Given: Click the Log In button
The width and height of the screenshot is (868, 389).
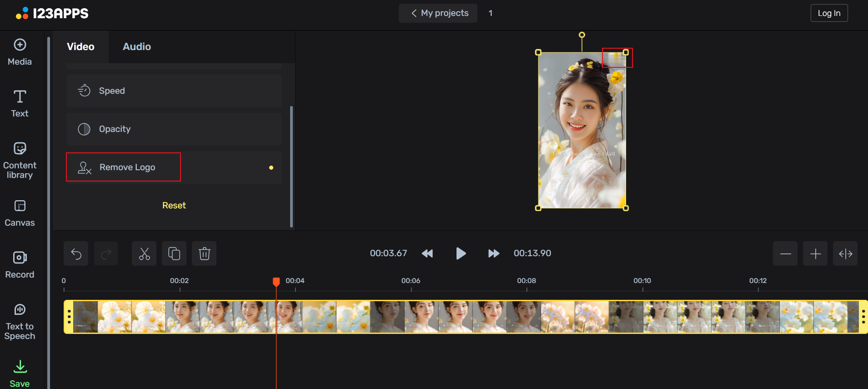Looking at the screenshot, I should [828, 13].
